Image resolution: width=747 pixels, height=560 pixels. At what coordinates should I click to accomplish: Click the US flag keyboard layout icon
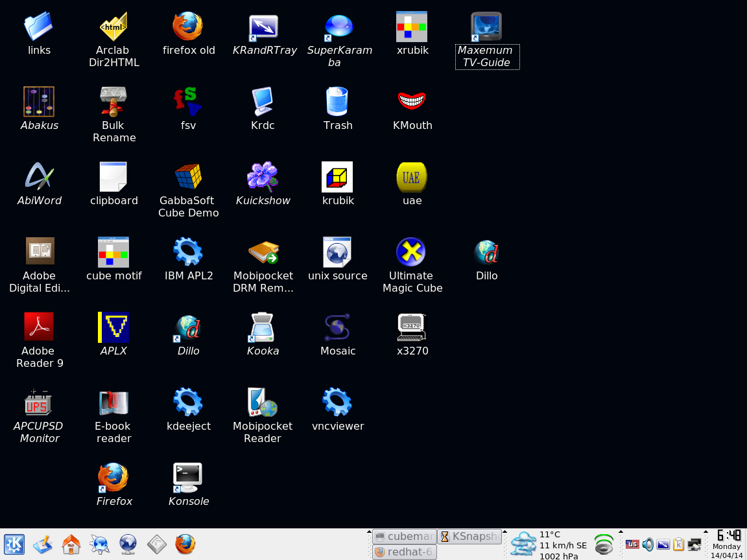[x=632, y=544]
